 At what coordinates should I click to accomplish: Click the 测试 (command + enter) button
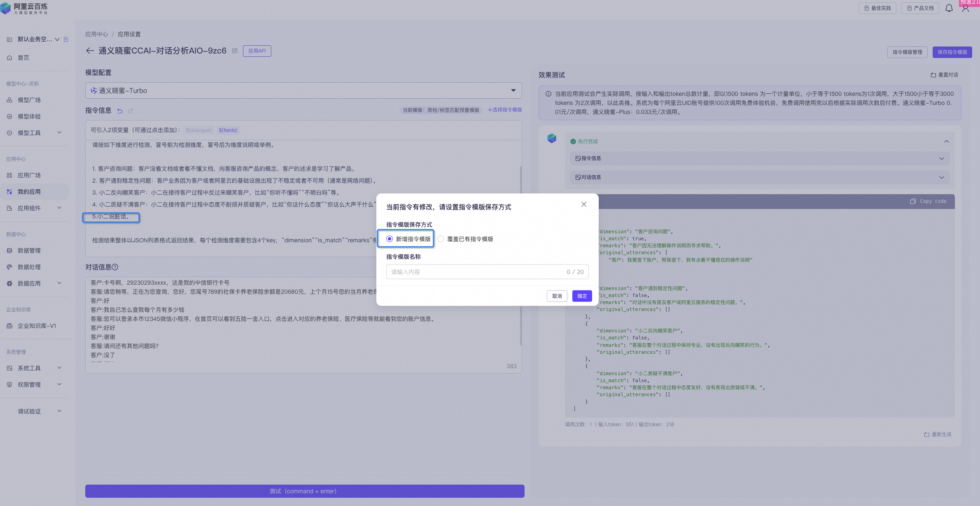pos(305,491)
